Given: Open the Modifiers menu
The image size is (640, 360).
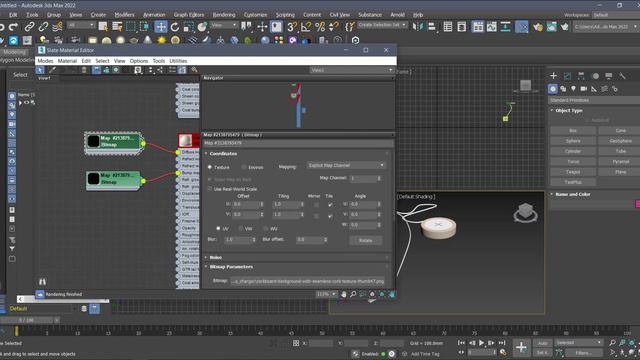Looking at the screenshot, I should pyautogui.click(x=124, y=15).
